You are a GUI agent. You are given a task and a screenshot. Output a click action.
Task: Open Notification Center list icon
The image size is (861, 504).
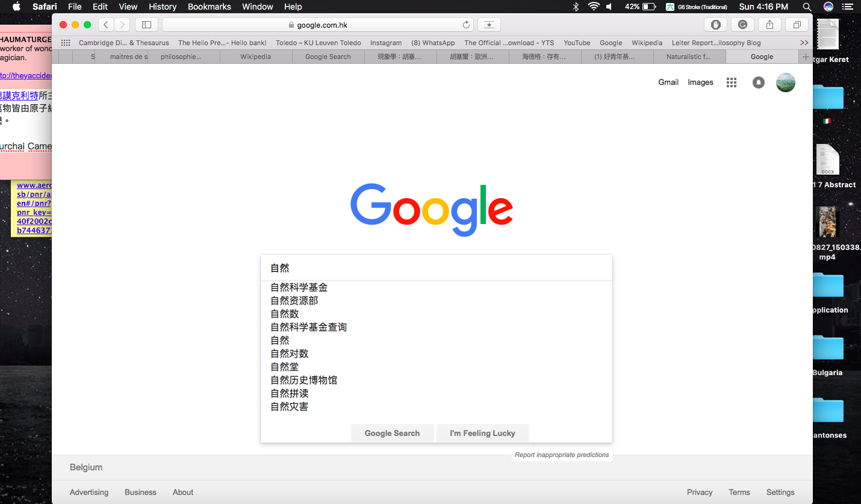pyautogui.click(x=849, y=7)
